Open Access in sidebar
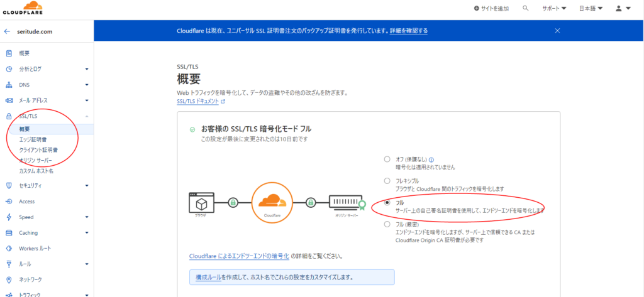The image size is (644, 297). pyautogui.click(x=26, y=202)
